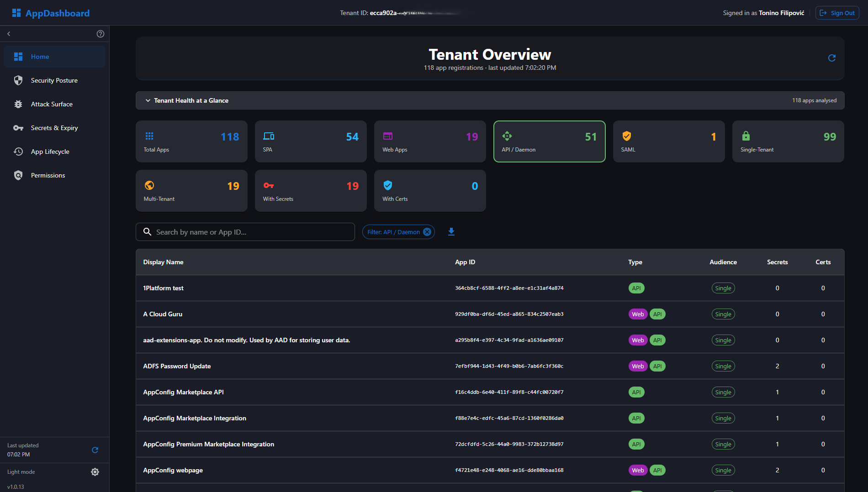
Task: Open the Security Posture section
Action: click(x=54, y=80)
